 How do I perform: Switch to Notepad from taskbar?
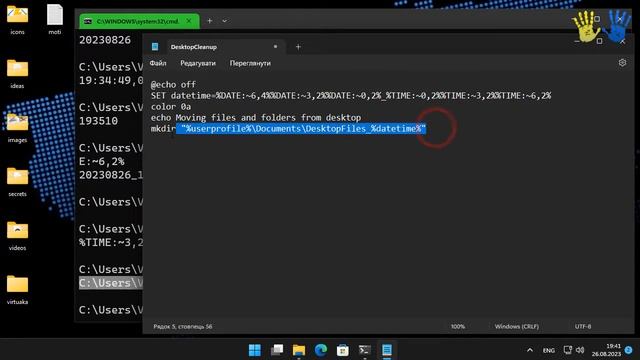click(x=387, y=350)
